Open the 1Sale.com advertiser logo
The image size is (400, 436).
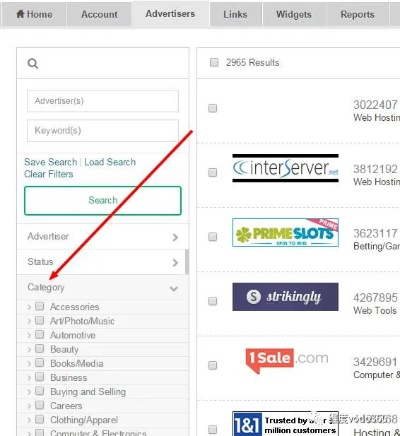287,360
